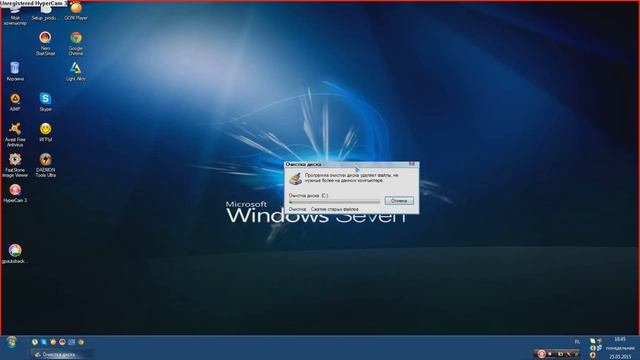Select the Avast Free Antivirus icon
Viewport: 640px width, 360px height.
tap(15, 135)
